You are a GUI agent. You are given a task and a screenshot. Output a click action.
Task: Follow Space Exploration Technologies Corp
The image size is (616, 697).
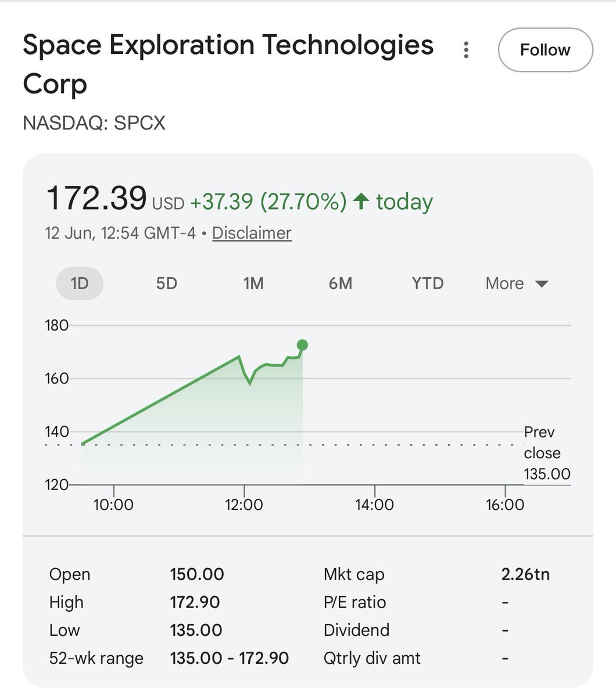tap(545, 50)
